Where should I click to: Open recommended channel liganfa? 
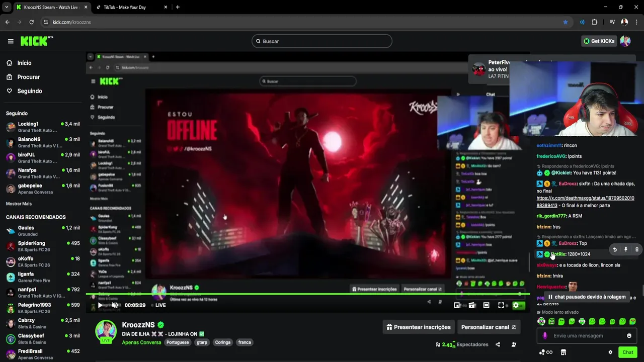click(x=42, y=277)
